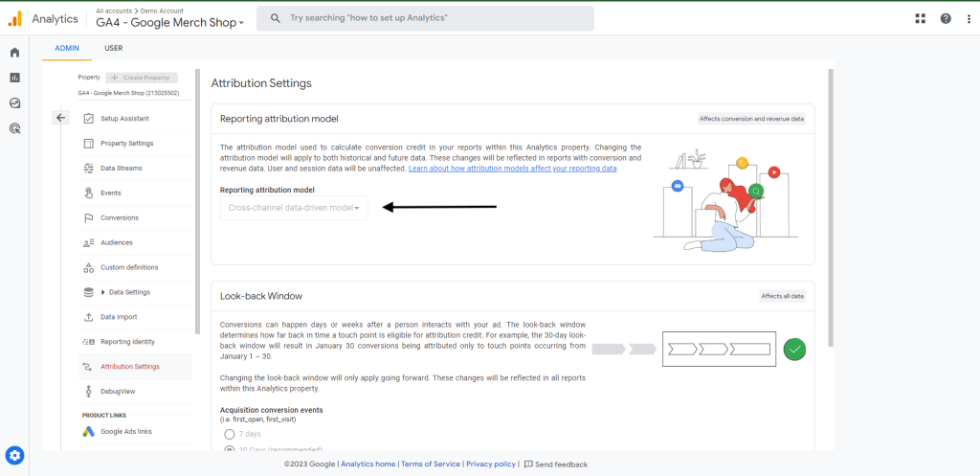Click the Audiences people icon

tap(88, 242)
